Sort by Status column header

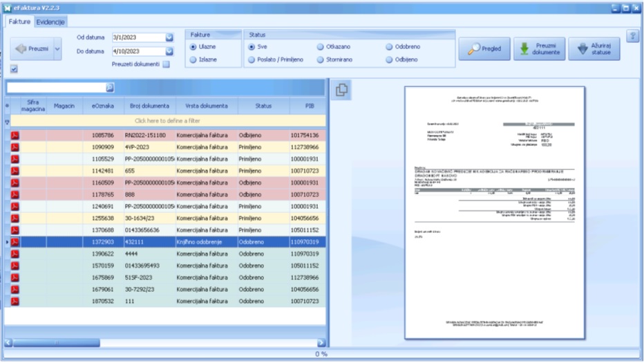263,106
